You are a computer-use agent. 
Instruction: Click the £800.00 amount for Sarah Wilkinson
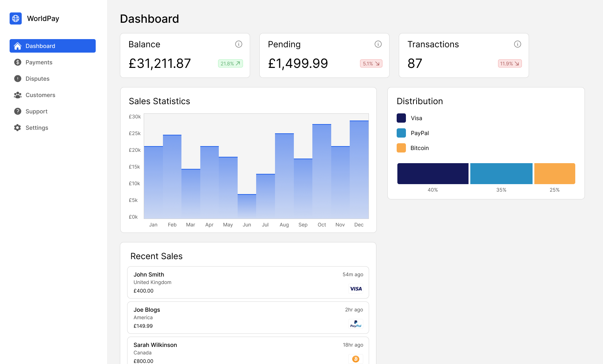pyautogui.click(x=143, y=361)
